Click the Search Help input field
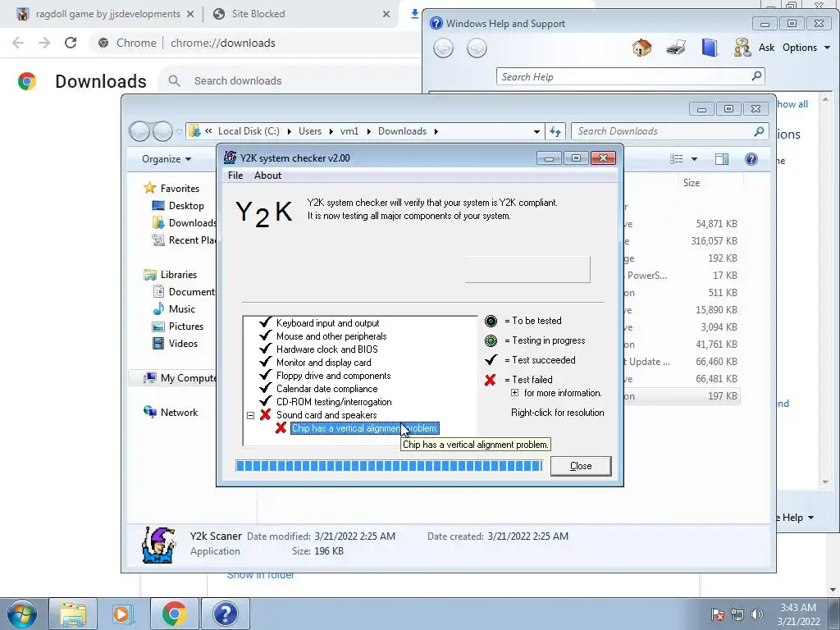The image size is (840, 630). click(x=624, y=76)
